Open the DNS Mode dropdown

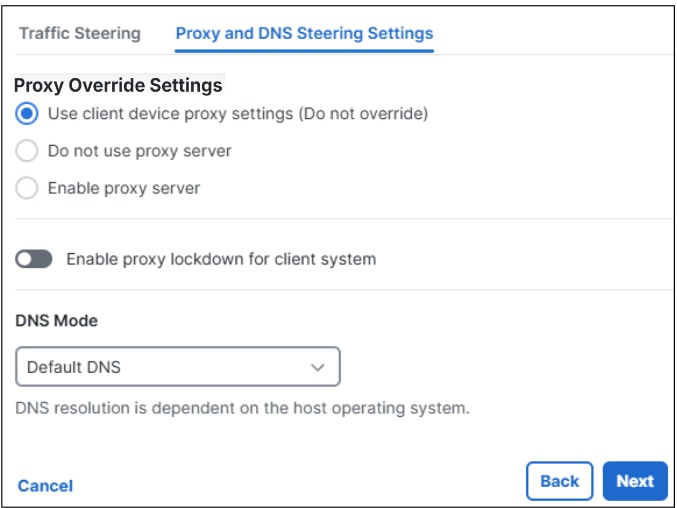(178, 366)
